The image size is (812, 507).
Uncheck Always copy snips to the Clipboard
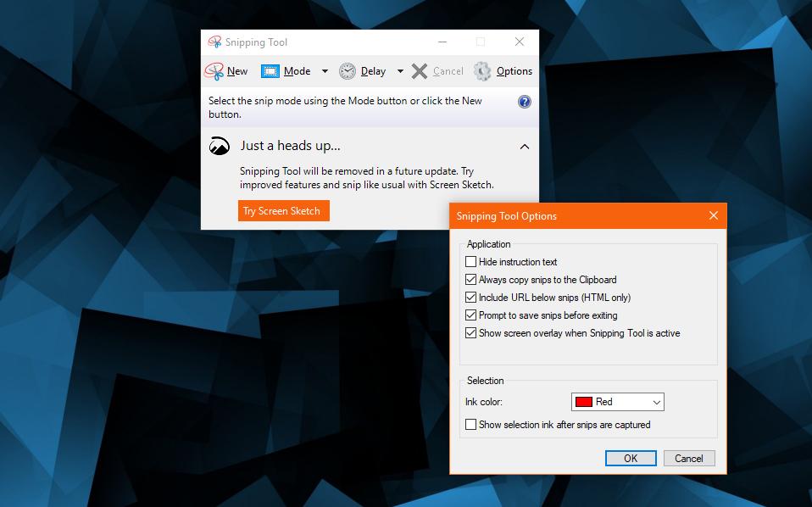(x=470, y=280)
